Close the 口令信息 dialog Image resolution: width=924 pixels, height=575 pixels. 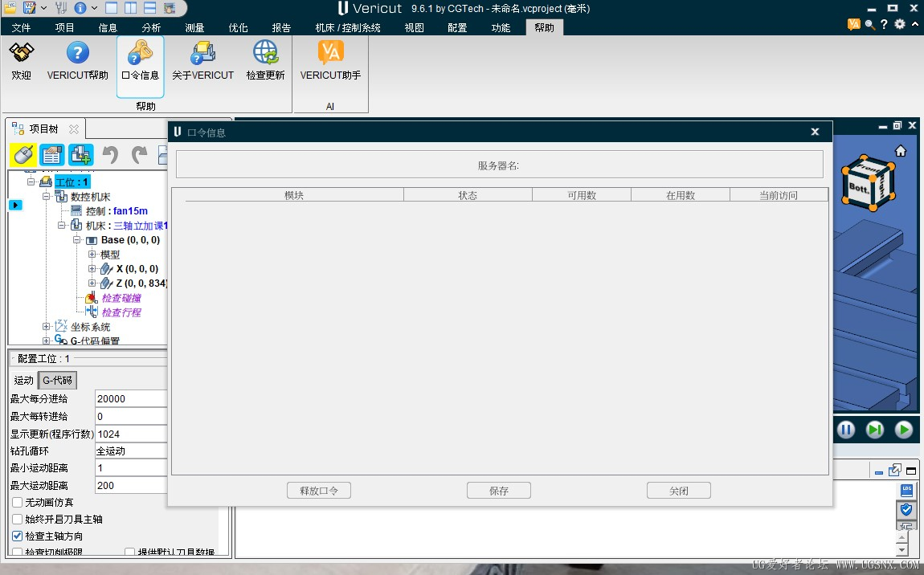815,132
